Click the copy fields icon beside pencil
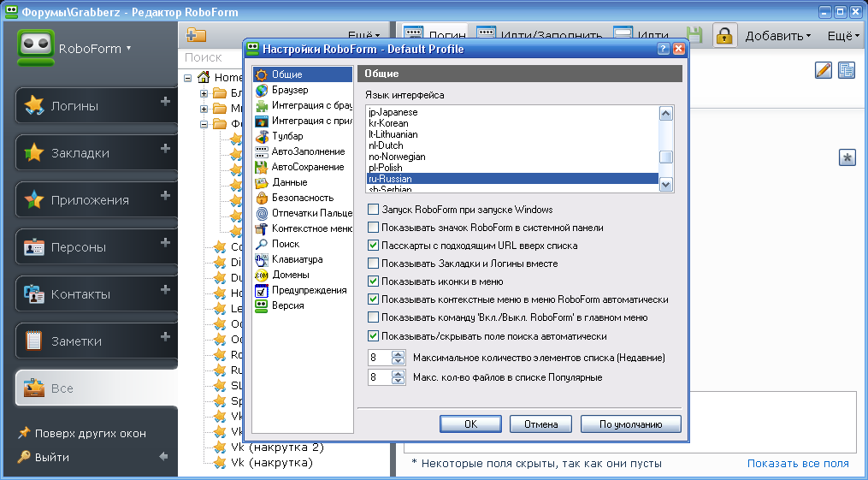The width and height of the screenshot is (868, 480). pyautogui.click(x=847, y=70)
